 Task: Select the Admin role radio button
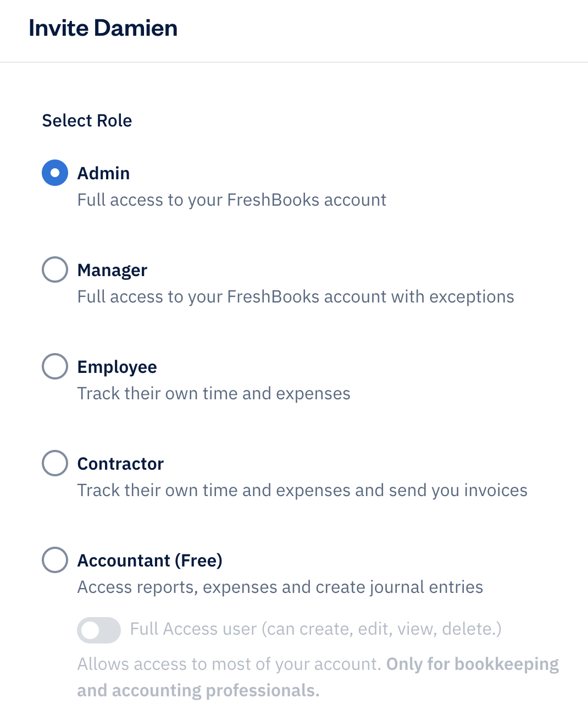tap(54, 173)
